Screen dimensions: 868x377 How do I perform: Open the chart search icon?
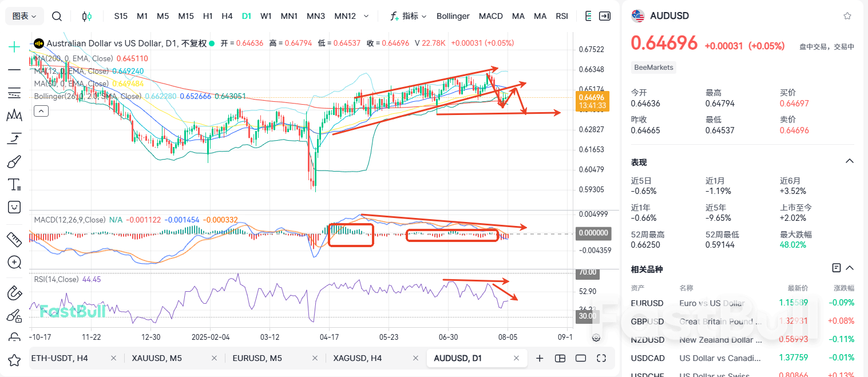tap(57, 16)
